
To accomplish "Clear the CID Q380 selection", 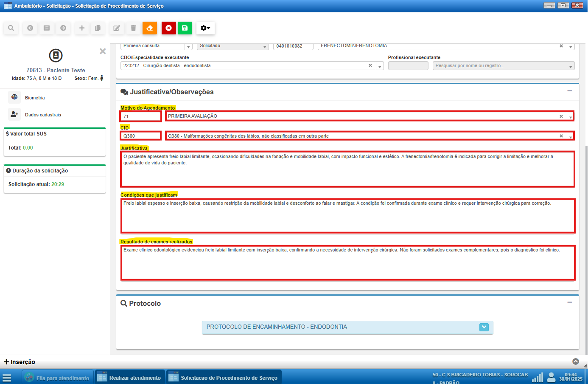I will click(x=561, y=136).
